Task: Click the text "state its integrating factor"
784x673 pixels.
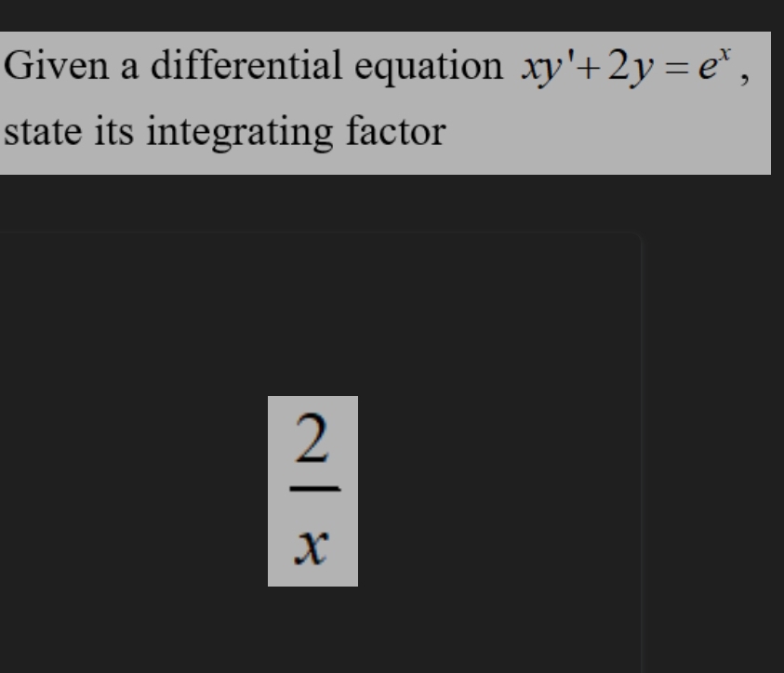Action: click(x=225, y=133)
